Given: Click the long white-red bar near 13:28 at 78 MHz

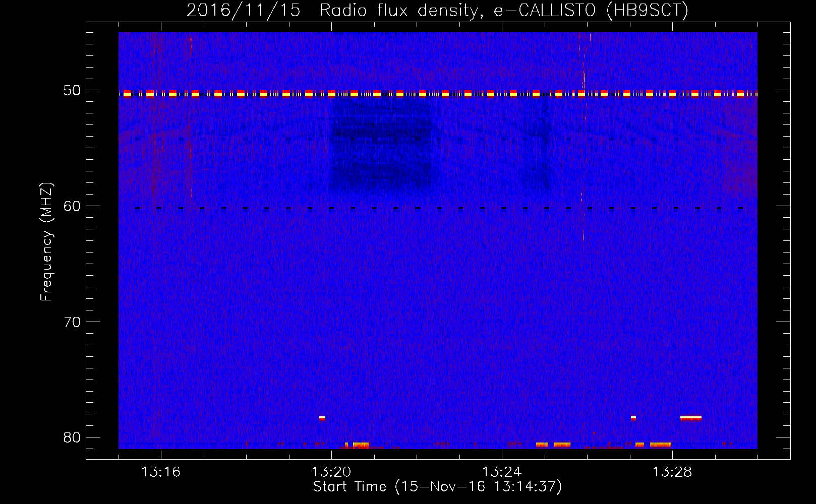Looking at the screenshot, I should [691, 418].
